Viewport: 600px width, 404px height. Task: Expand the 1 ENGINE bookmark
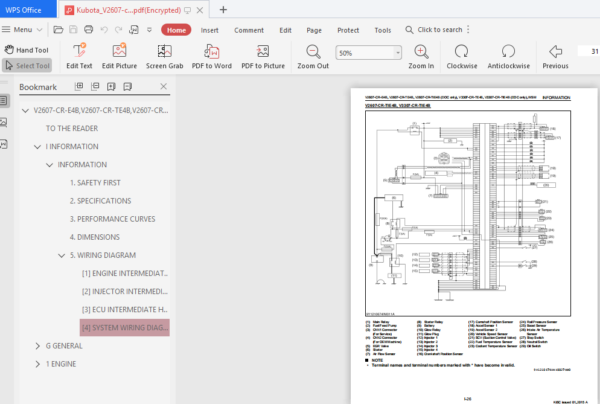[37, 364]
